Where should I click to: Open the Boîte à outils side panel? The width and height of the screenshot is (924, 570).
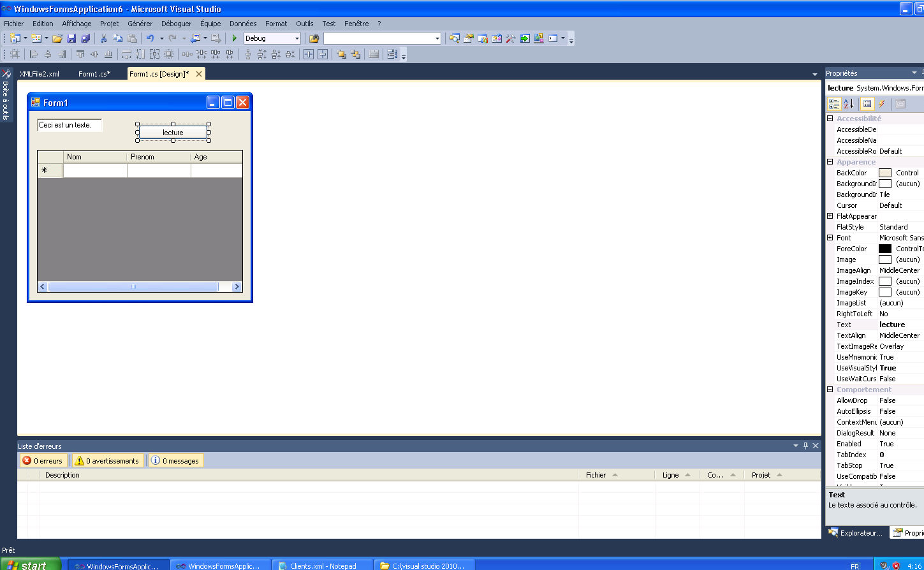click(x=6, y=95)
